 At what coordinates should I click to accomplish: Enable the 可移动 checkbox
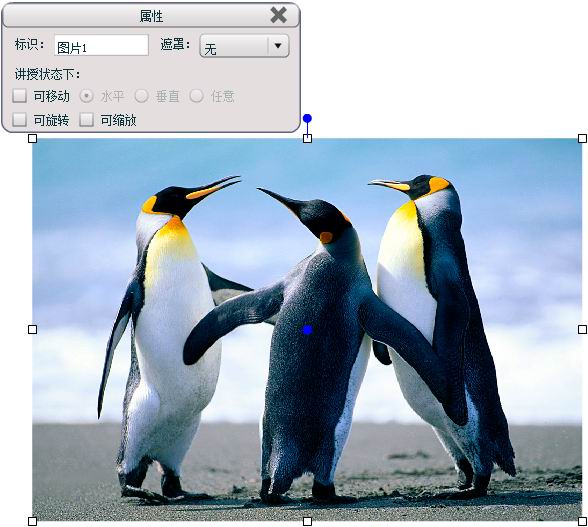(x=20, y=96)
